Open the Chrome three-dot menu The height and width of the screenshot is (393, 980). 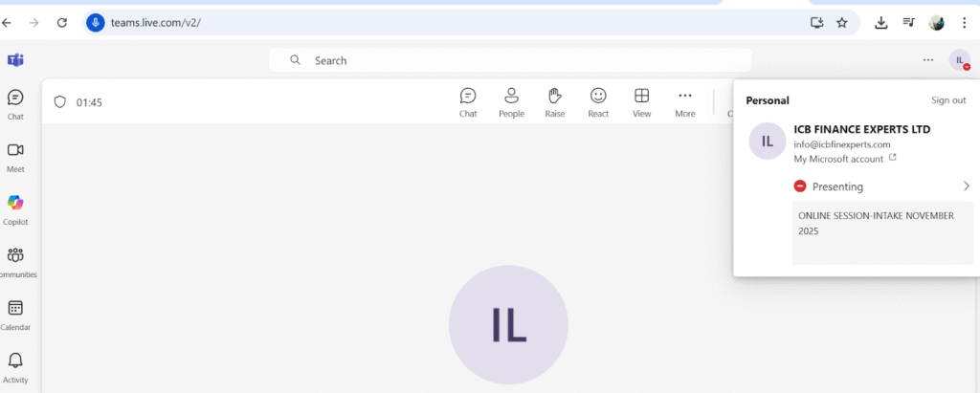click(965, 23)
